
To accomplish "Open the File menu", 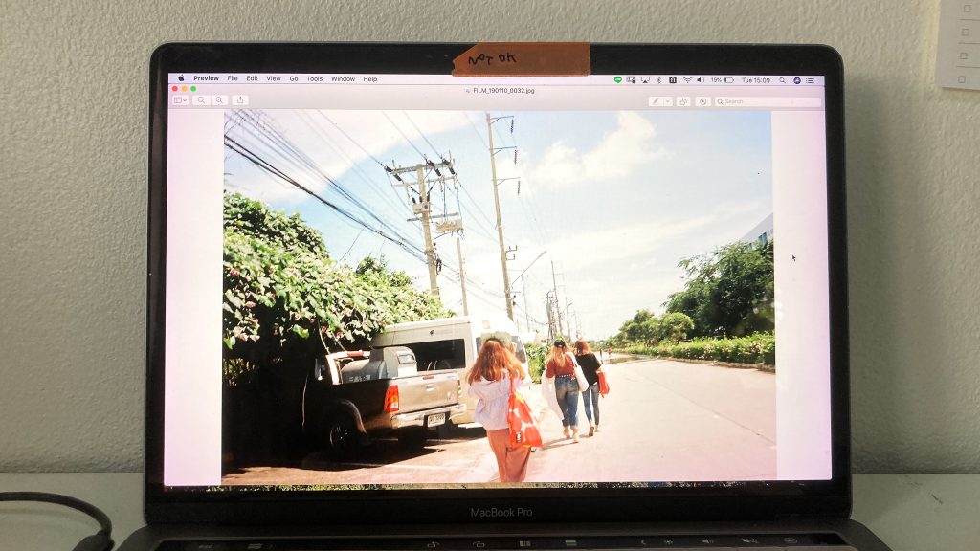I will tap(233, 78).
